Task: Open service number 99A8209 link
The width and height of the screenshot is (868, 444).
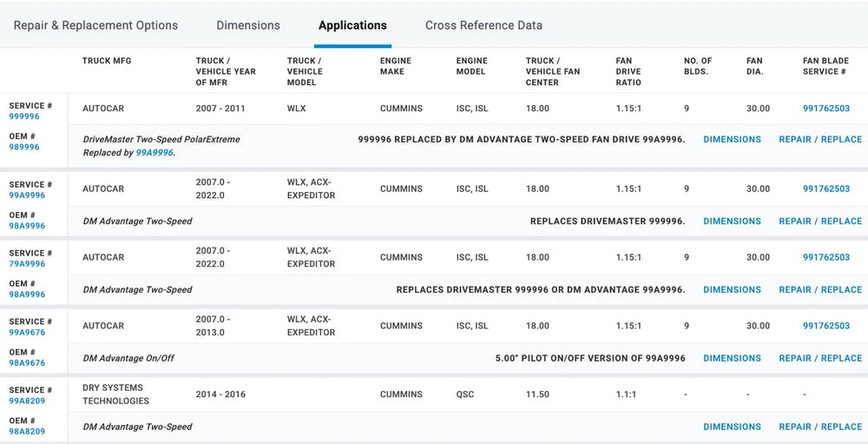Action: click(x=27, y=401)
